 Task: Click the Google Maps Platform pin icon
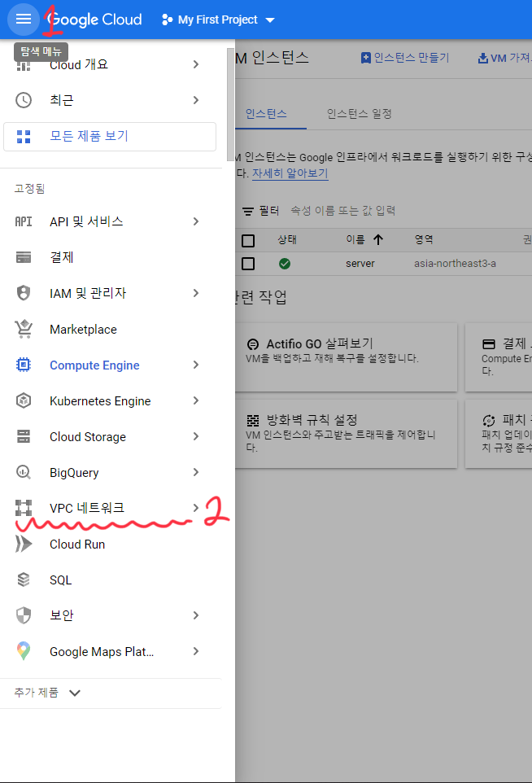pos(24,651)
